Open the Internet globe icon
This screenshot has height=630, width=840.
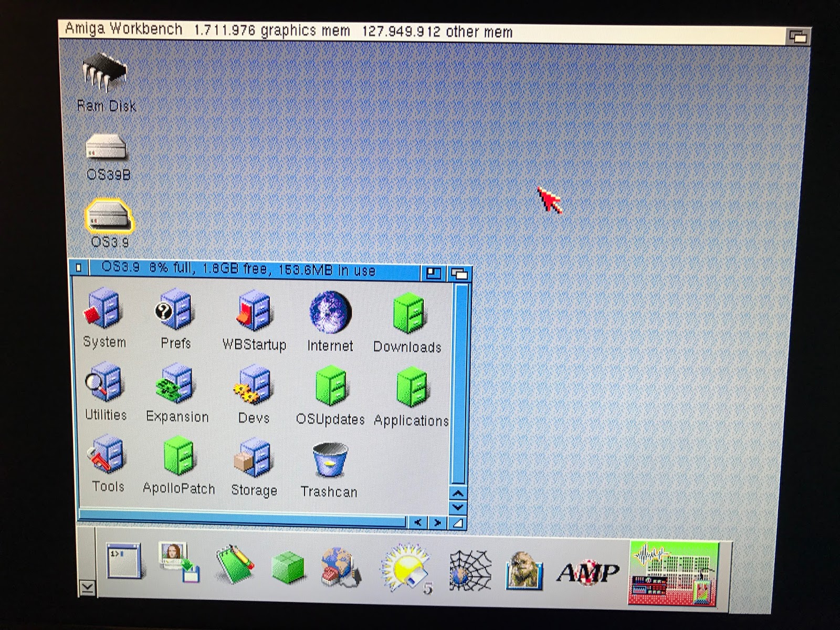(x=330, y=312)
